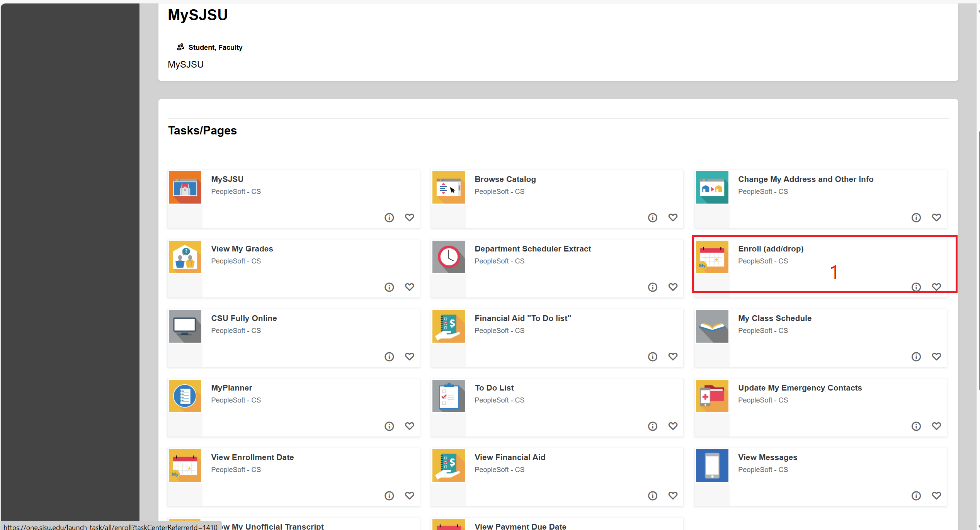980x530 pixels.
Task: Show info for Browse Catalog card
Action: 653,217
